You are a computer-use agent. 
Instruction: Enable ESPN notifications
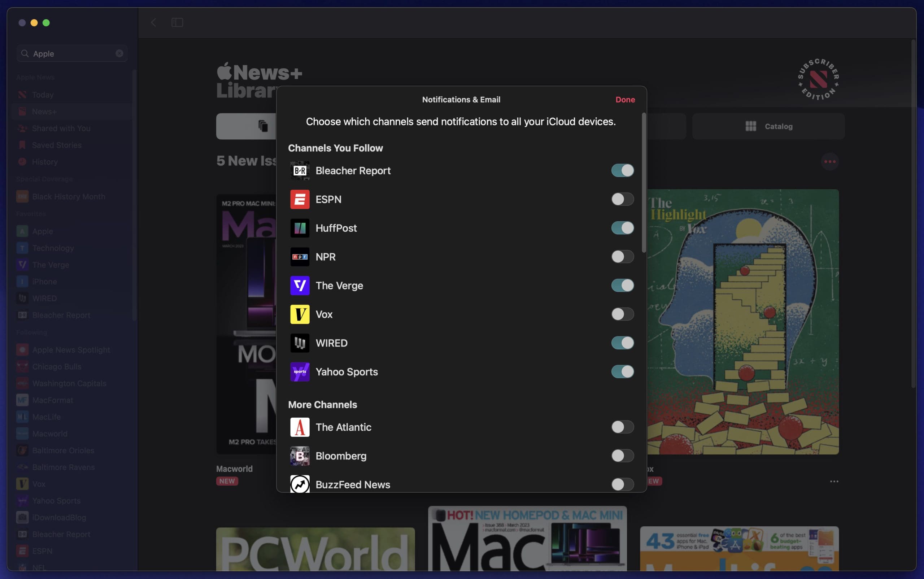pos(622,199)
